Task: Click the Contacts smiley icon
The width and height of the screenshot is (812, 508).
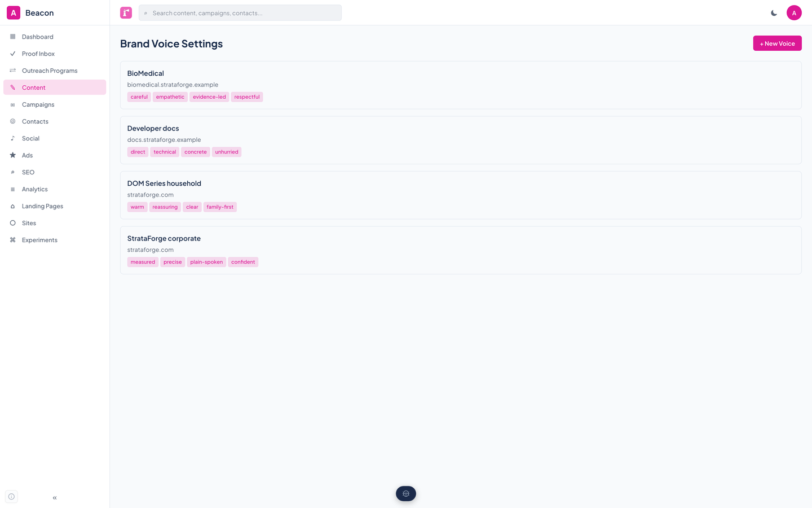Action: (12, 121)
